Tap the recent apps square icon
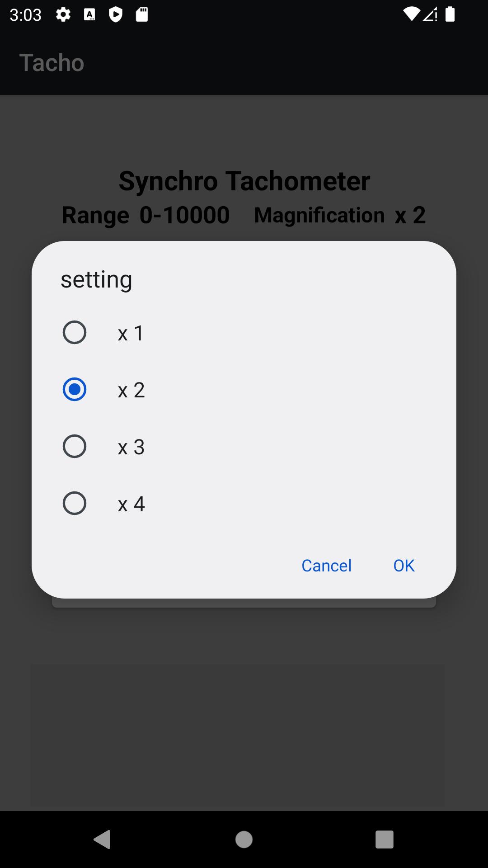Screen dimensions: 488x868 385,840
